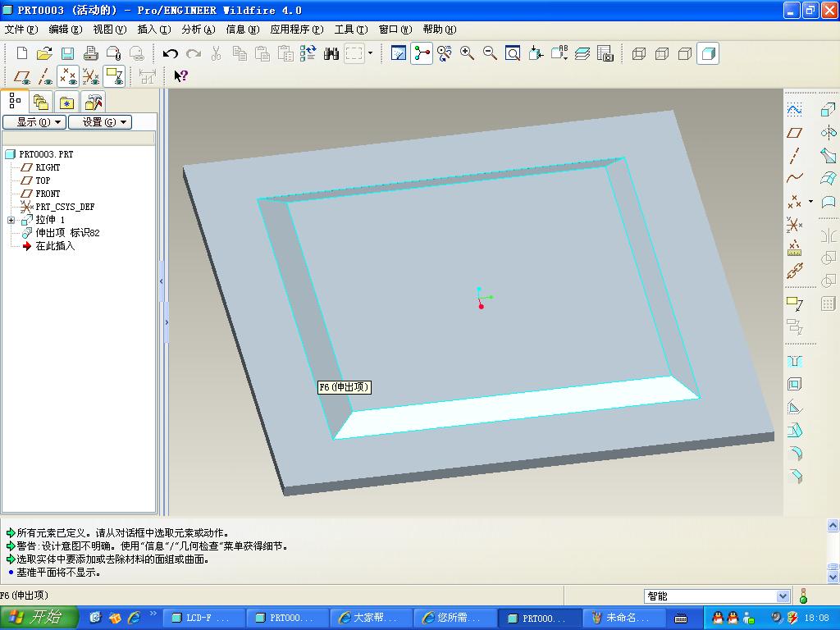Switch to shaded display mode
The width and height of the screenshot is (840, 630).
(x=708, y=53)
